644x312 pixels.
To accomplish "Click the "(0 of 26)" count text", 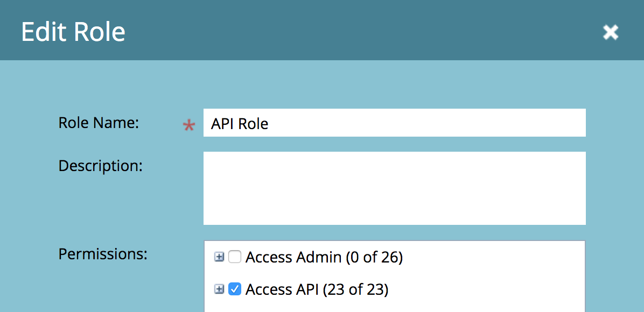I will point(374,257).
